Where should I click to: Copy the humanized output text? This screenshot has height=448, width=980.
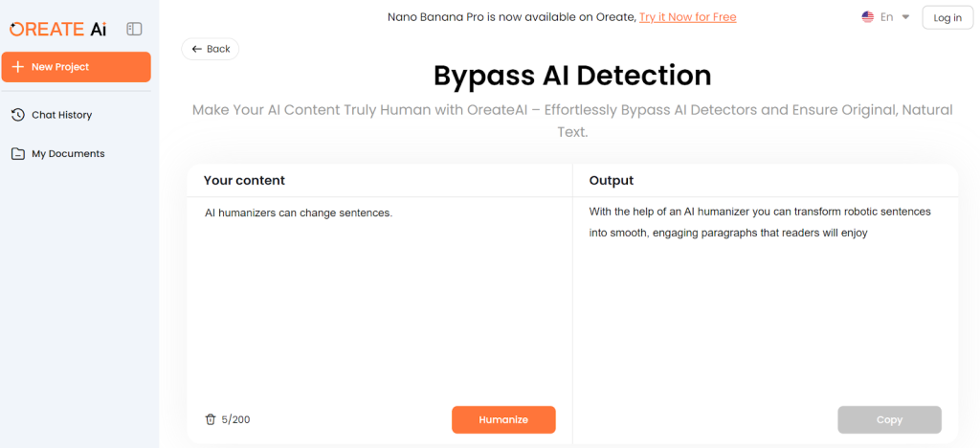(x=889, y=419)
